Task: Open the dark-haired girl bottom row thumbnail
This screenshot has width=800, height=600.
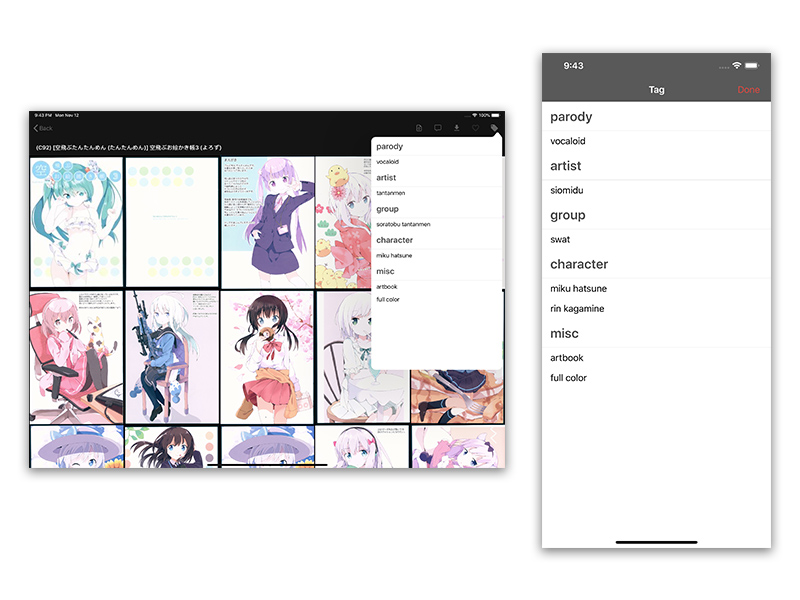Action: point(172,447)
